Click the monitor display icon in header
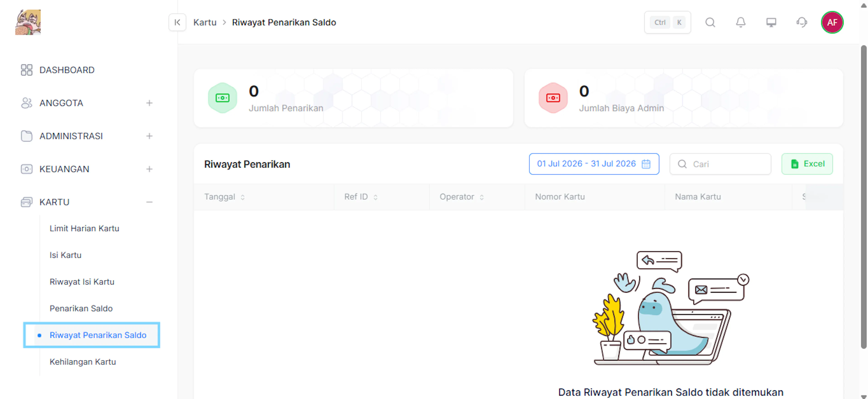The height and width of the screenshot is (399, 868). pyautogui.click(x=771, y=22)
